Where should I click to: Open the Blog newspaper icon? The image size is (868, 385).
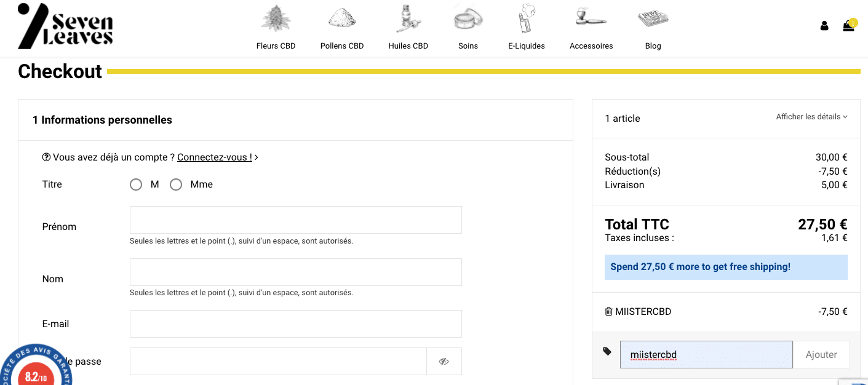point(653,19)
